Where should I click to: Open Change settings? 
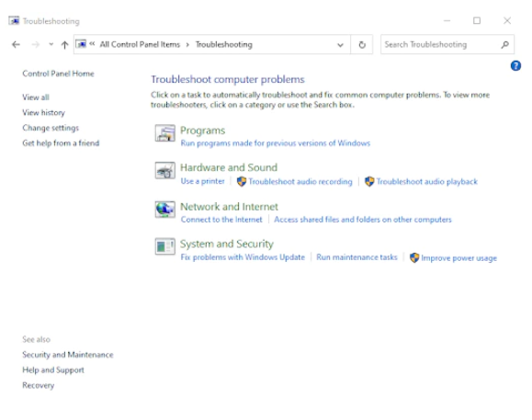point(51,128)
